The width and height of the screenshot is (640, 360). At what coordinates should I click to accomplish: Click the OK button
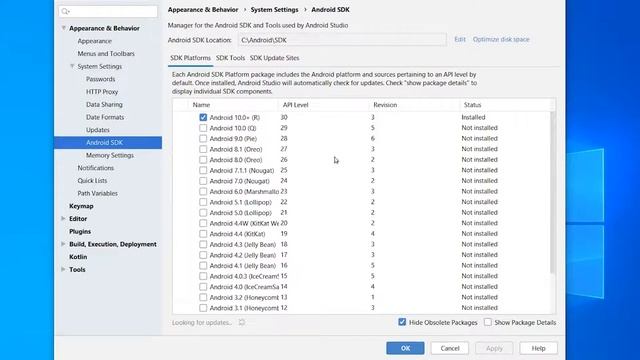tap(405, 348)
